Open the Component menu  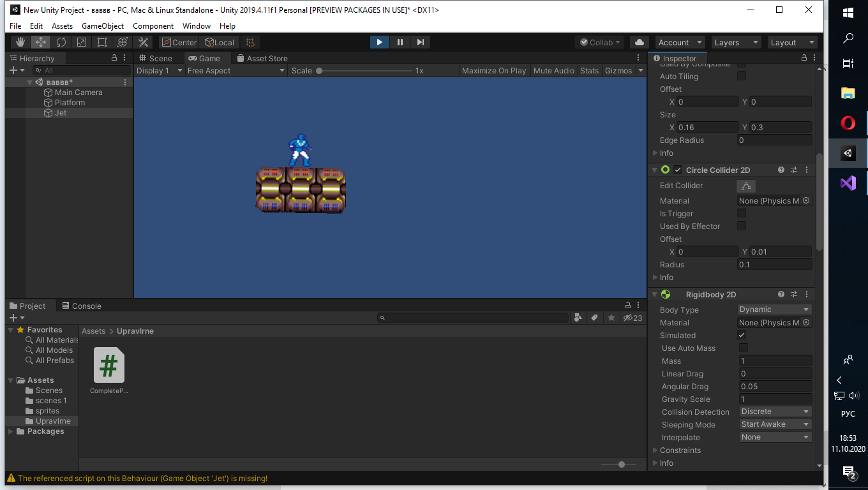click(x=153, y=26)
